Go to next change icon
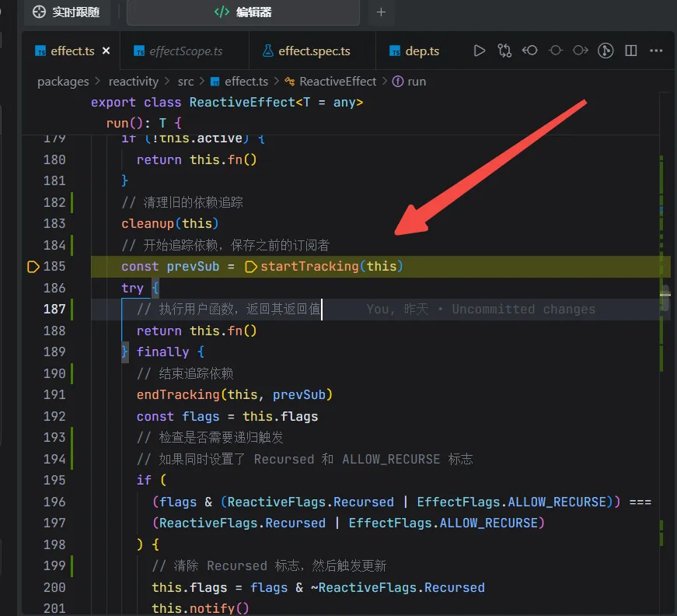 pos(581,51)
